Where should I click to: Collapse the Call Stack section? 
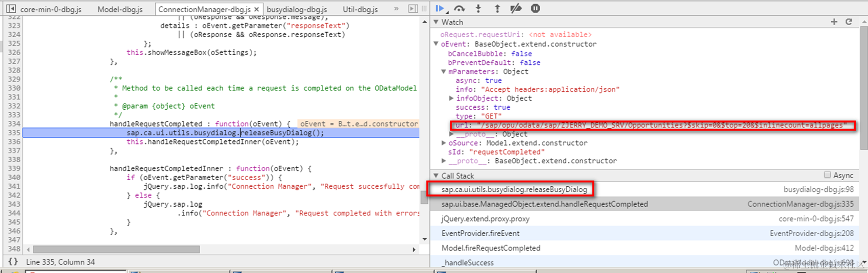coord(436,176)
